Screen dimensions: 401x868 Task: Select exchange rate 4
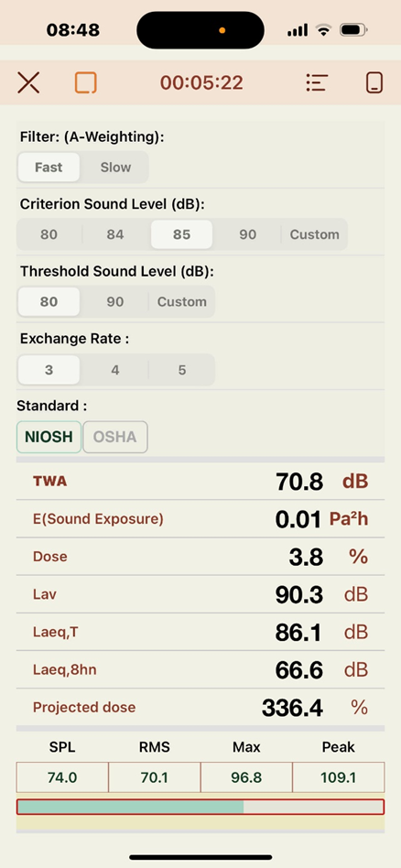coord(115,369)
